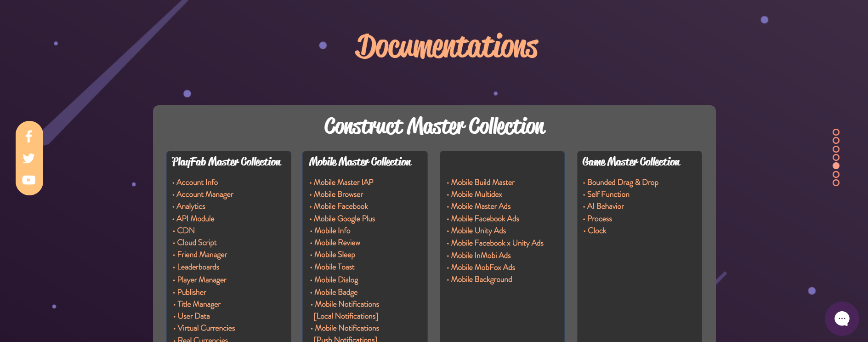868x342 pixels.
Task: Select the Documentations page heading
Action: click(x=446, y=46)
